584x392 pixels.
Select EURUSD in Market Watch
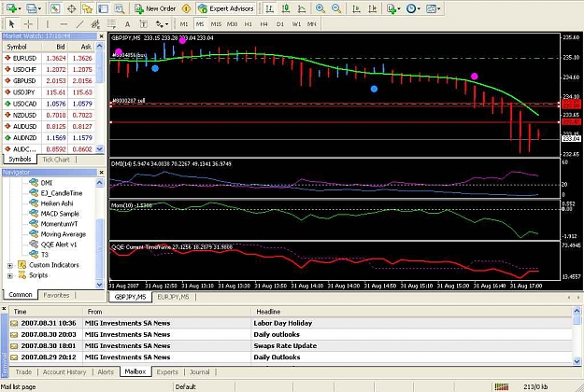point(50,58)
